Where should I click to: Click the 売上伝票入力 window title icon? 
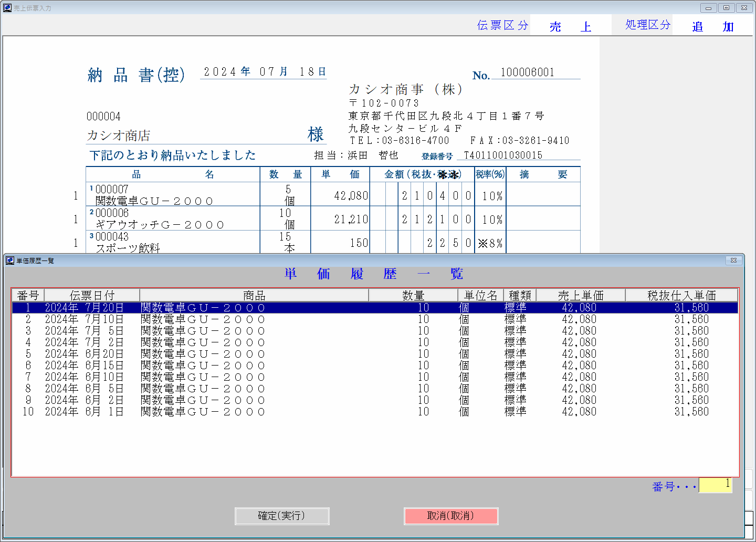coord(7,8)
